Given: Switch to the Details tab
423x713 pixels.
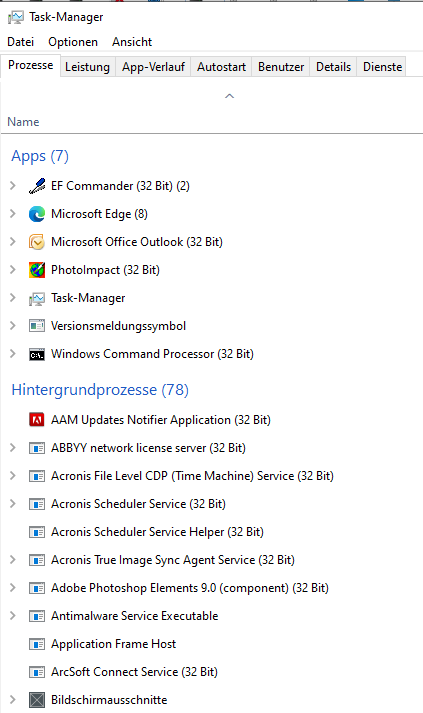Looking at the screenshot, I should point(333,67).
